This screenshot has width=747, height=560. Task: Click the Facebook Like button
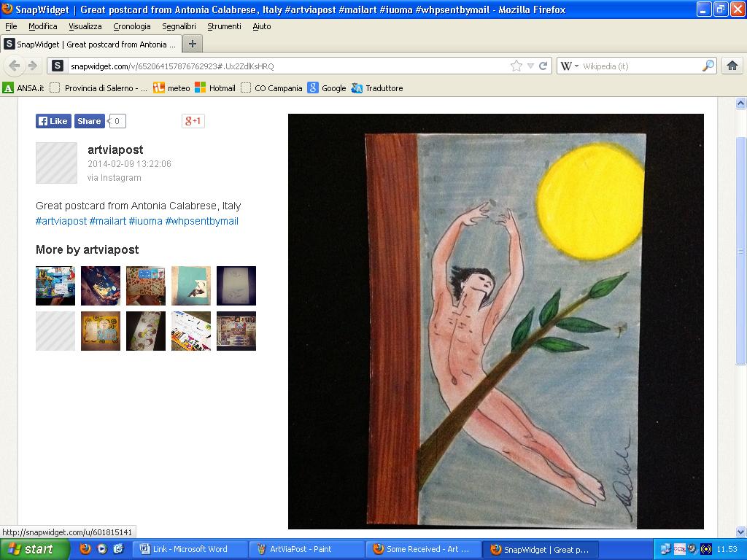coord(53,121)
